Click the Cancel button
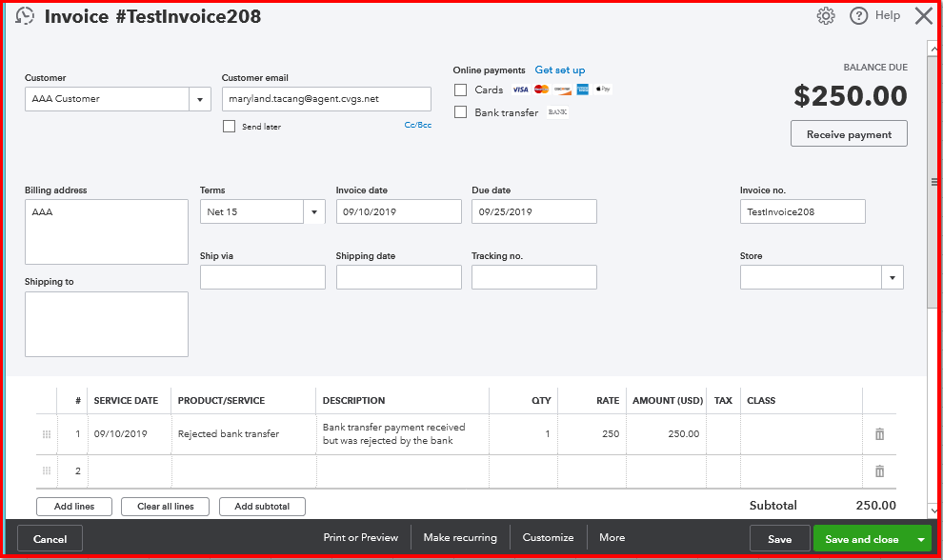The width and height of the screenshot is (943, 560). [50, 539]
